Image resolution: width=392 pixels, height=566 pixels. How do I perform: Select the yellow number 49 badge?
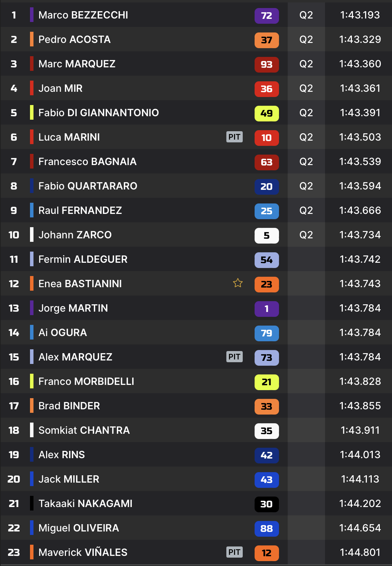click(267, 113)
